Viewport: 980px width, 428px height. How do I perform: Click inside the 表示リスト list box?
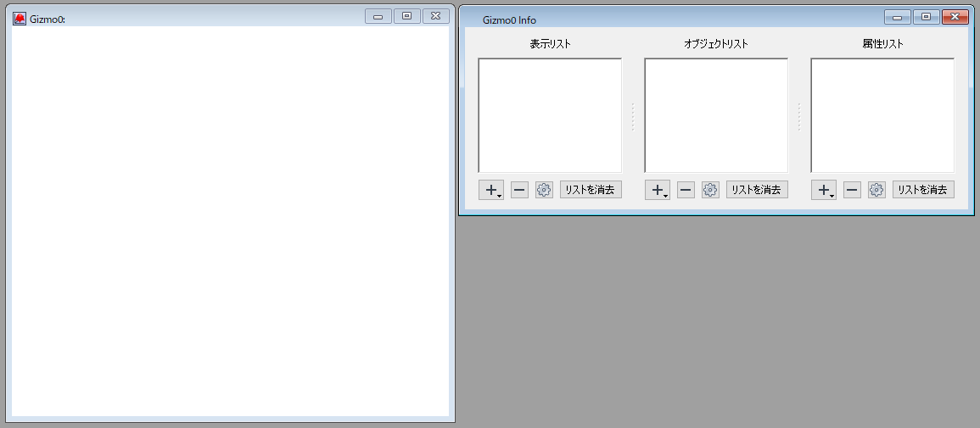pyautogui.click(x=550, y=115)
